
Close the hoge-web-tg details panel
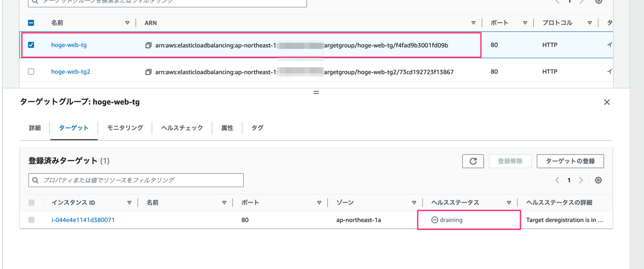[x=607, y=102]
